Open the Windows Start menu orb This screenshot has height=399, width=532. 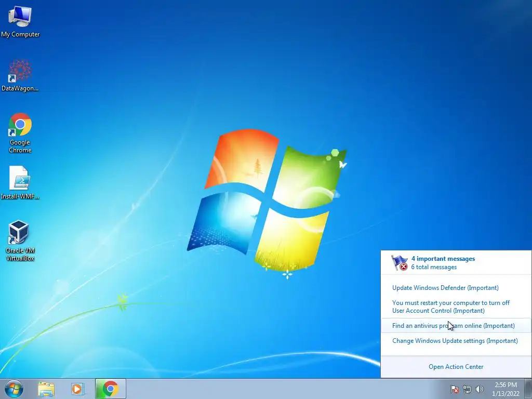(14, 389)
